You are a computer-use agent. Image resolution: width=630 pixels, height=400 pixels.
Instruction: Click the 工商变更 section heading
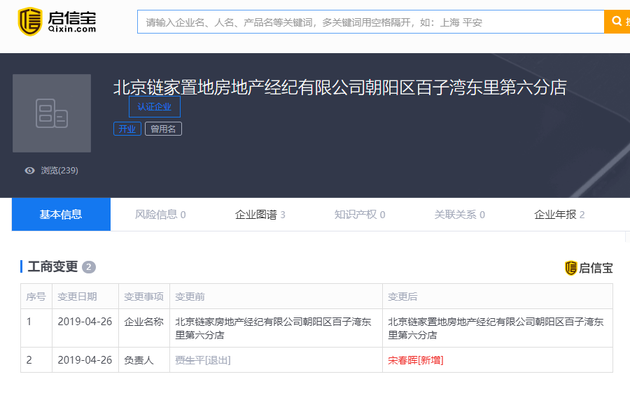click(53, 267)
